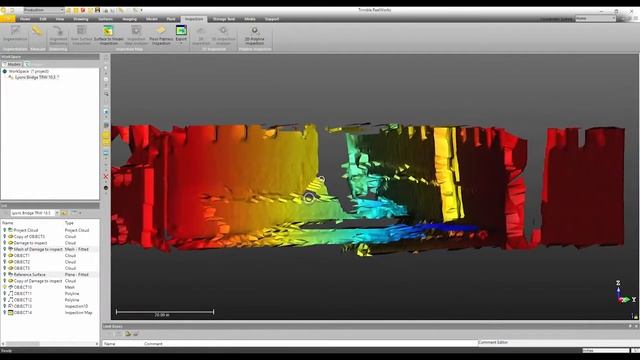This screenshot has width=640, height=360.
Task: Click the save icon in quick access toolbar
Action: tap(98, 10)
